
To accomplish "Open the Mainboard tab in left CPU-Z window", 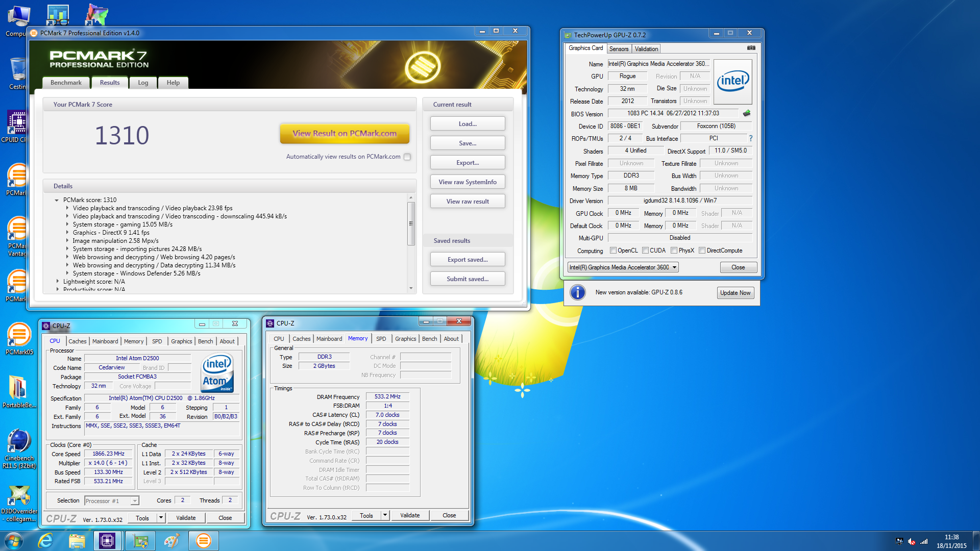I will [105, 341].
